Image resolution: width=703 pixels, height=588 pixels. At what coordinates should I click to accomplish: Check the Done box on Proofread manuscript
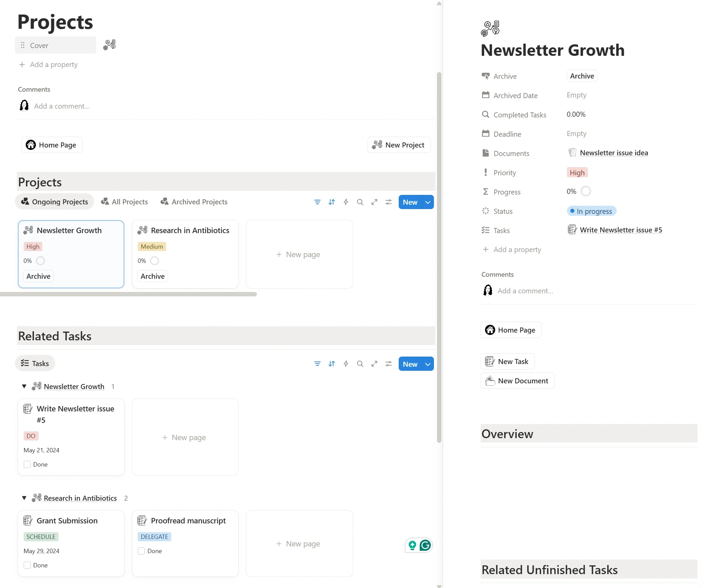pyautogui.click(x=141, y=551)
